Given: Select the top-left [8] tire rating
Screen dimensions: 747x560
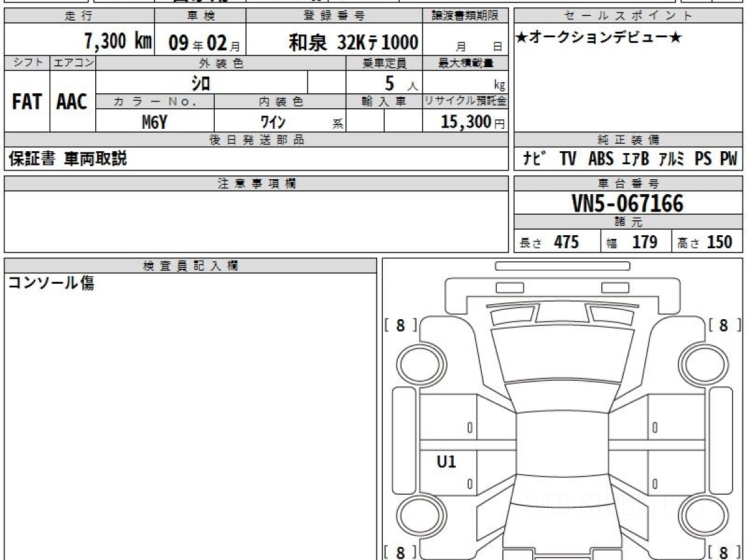Looking at the screenshot, I should [x=400, y=325].
